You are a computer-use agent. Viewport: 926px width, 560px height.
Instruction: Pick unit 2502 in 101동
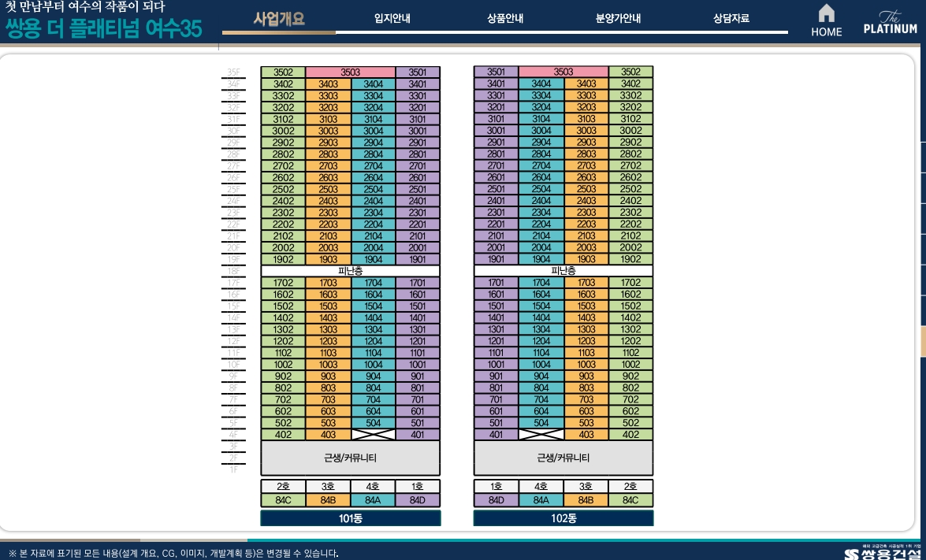point(284,189)
